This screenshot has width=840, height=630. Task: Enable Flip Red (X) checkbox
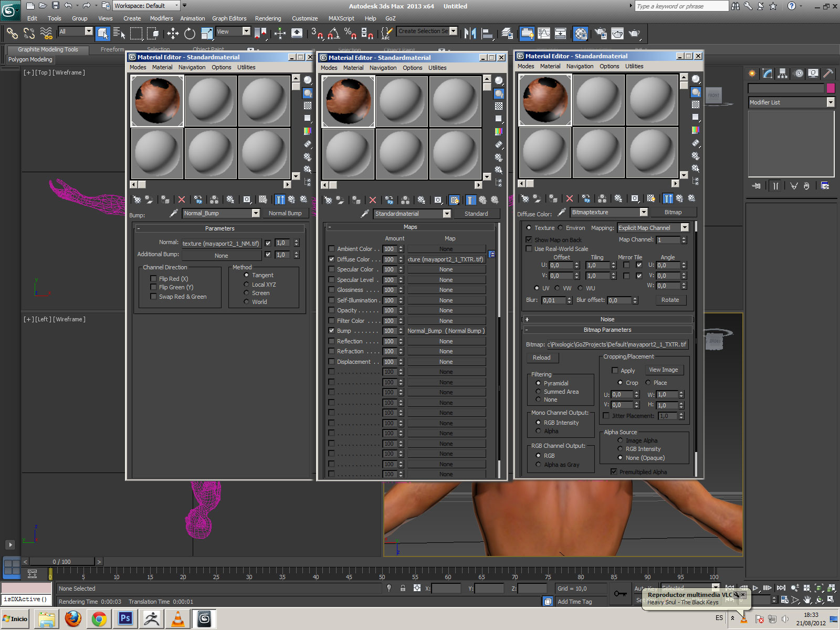tap(153, 279)
